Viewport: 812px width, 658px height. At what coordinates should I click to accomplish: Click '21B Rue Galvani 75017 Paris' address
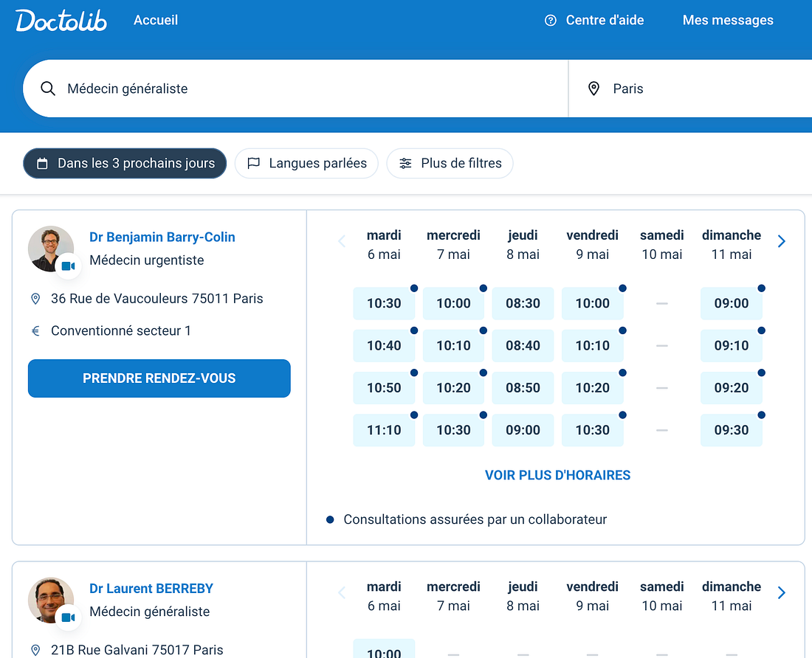(x=137, y=650)
